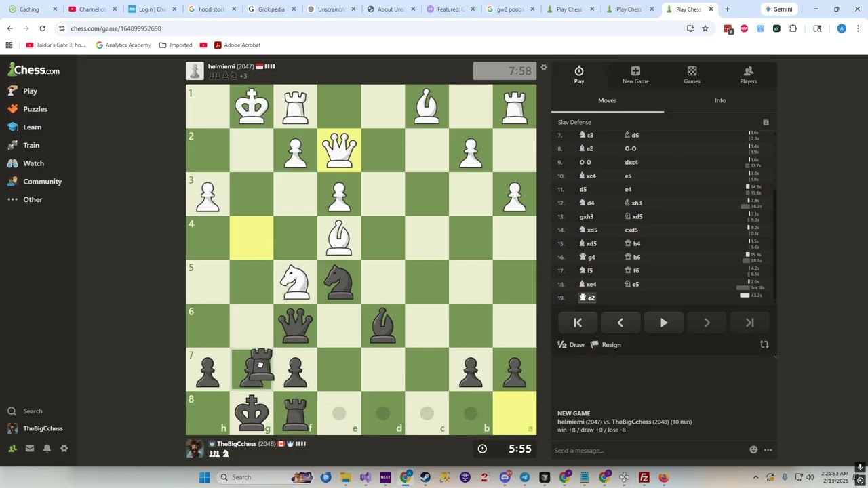Viewport: 868px width, 488px height.
Task: Click the Chess.com logo
Action: point(34,70)
